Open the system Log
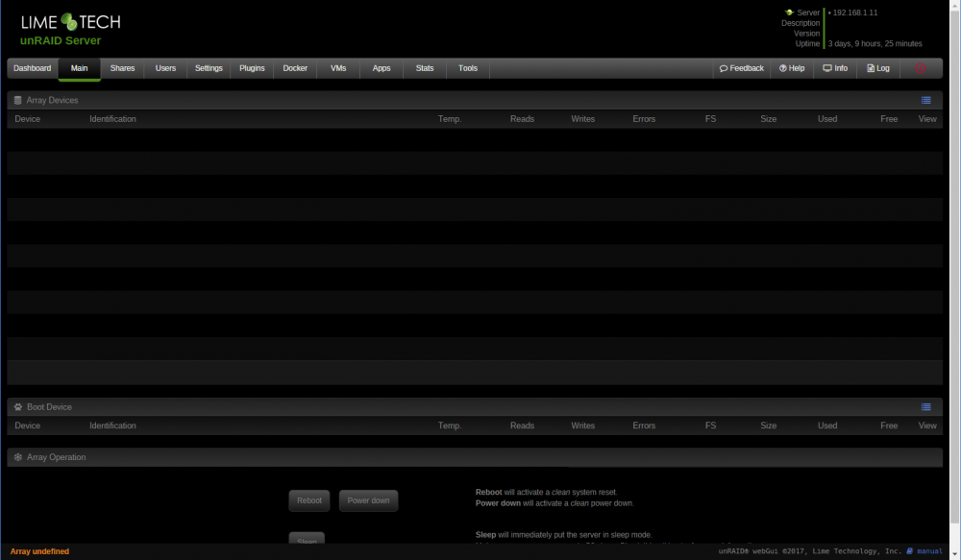Screen dimensions: 961x560 tap(877, 68)
